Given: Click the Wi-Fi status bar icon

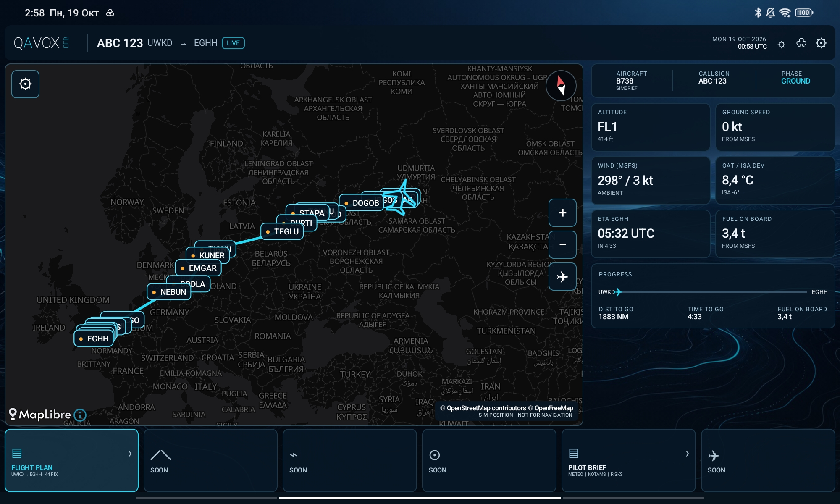Looking at the screenshot, I should click(785, 13).
